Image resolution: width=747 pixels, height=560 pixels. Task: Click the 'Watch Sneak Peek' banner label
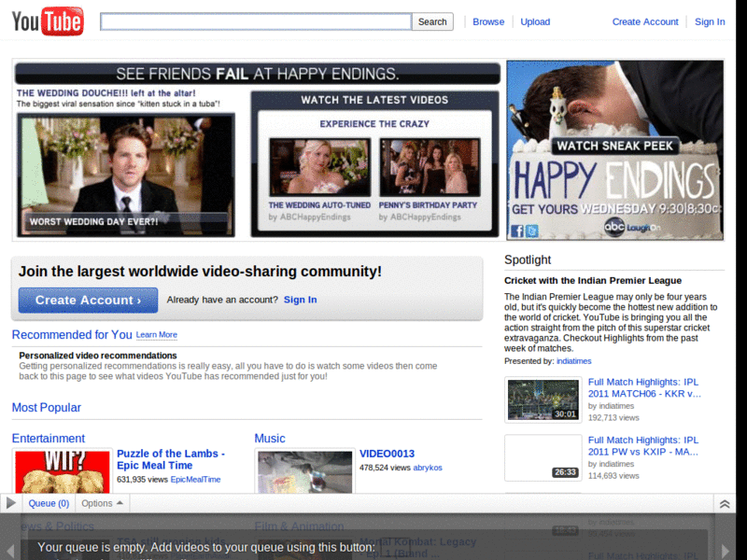click(615, 146)
